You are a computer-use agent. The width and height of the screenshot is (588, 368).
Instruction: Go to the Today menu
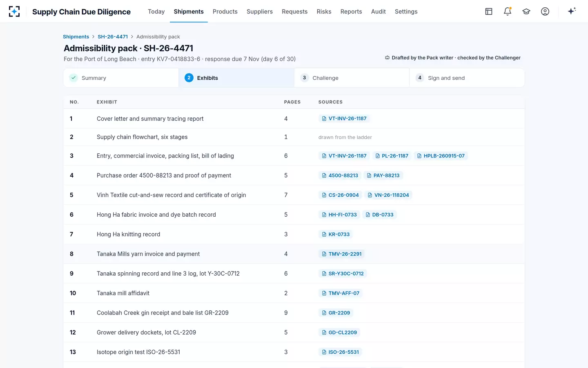coord(156,11)
